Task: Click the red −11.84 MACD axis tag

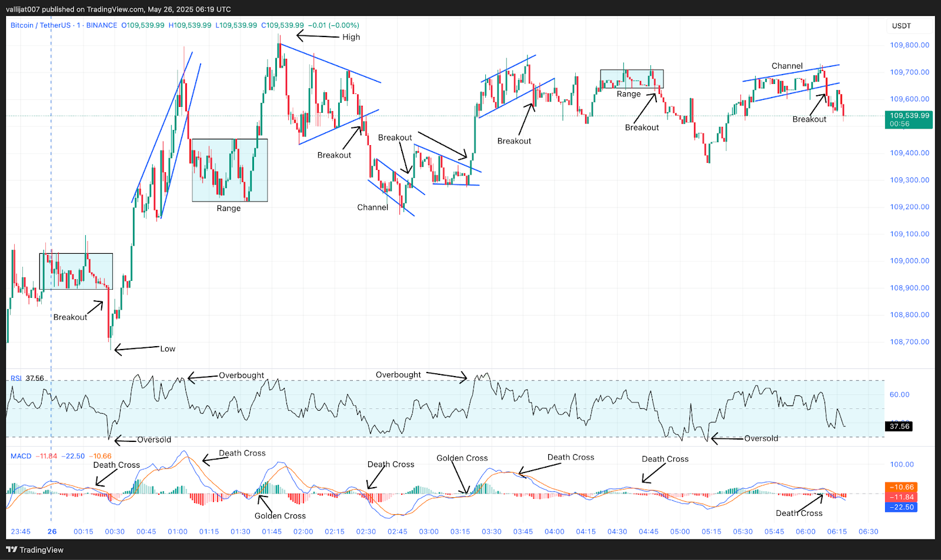Action: (900, 497)
